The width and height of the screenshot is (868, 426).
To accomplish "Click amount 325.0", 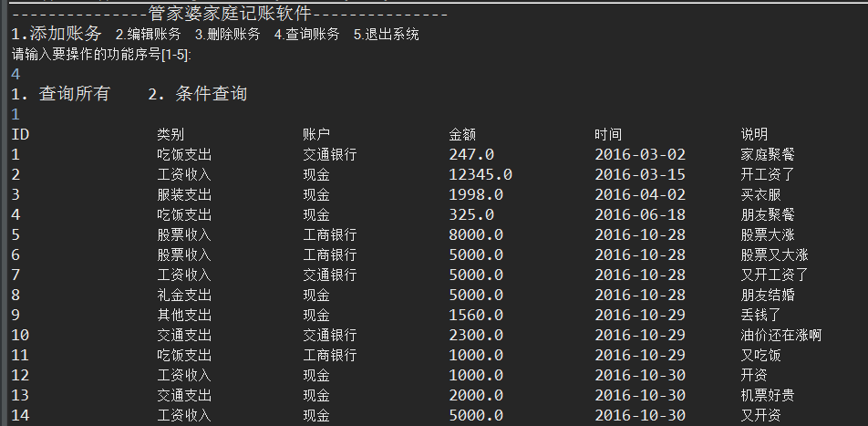I will point(471,214).
